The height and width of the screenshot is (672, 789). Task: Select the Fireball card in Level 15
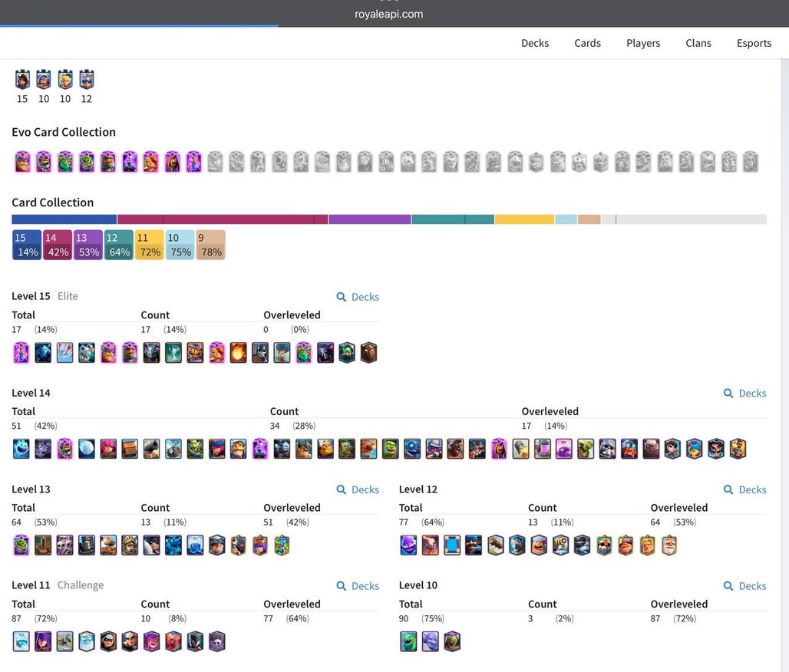[x=239, y=353]
